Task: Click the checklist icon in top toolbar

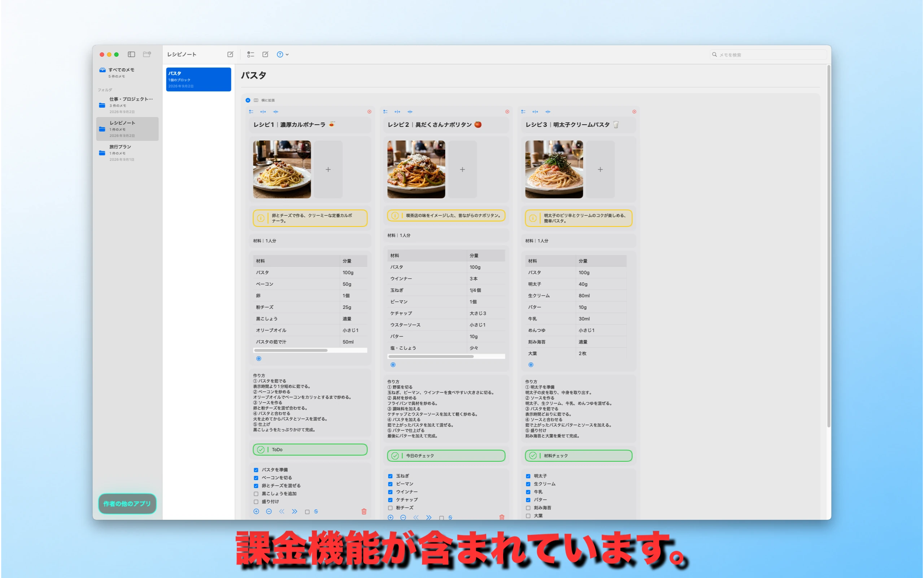Action: pyautogui.click(x=250, y=54)
